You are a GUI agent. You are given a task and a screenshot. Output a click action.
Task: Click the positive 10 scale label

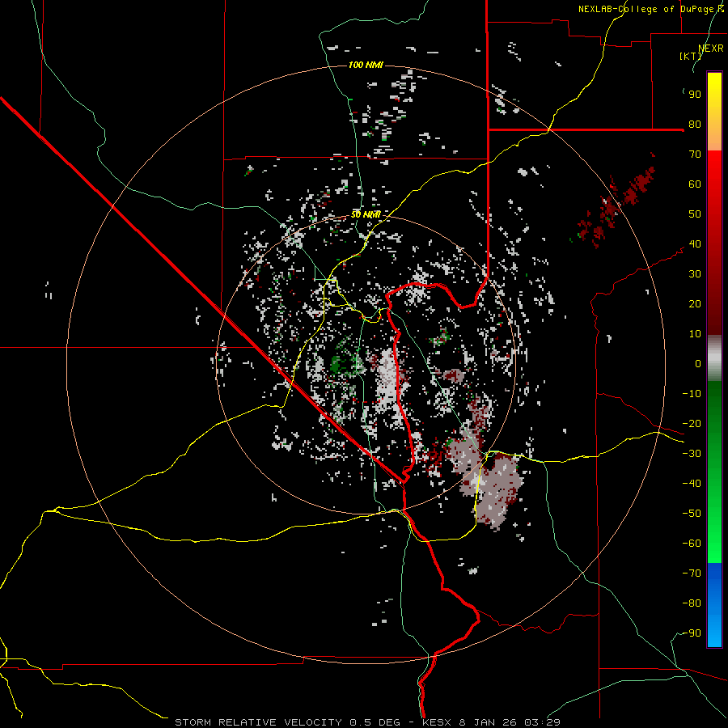tap(695, 334)
